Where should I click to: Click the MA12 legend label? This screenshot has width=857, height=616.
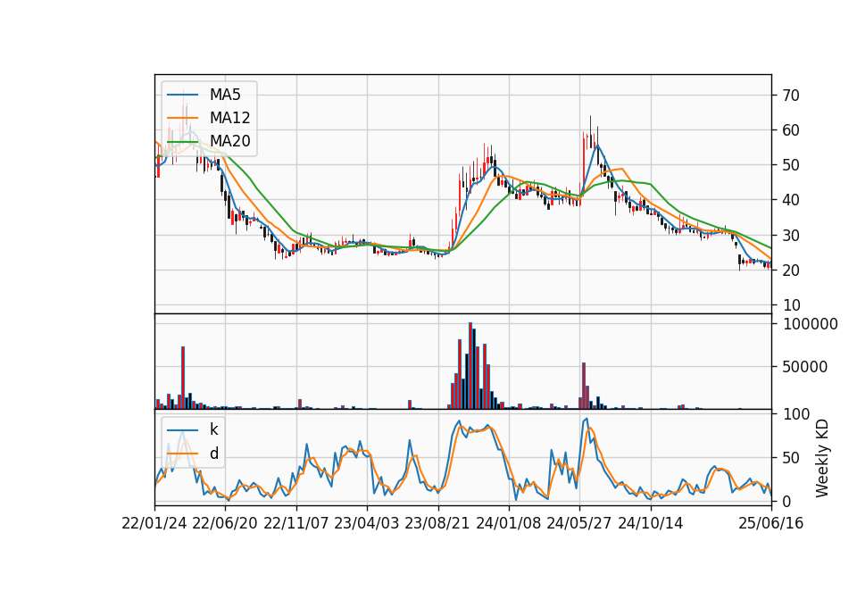click(x=229, y=118)
